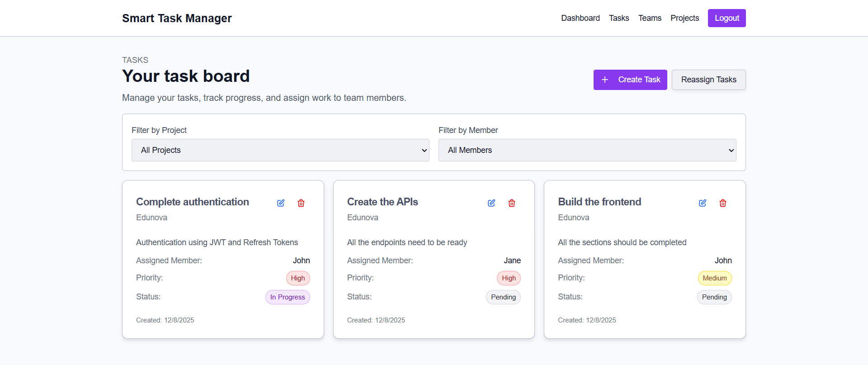The width and height of the screenshot is (868, 365).
Task: Click 'Authentication using JWT and Refresh Tokens' description
Action: click(217, 242)
